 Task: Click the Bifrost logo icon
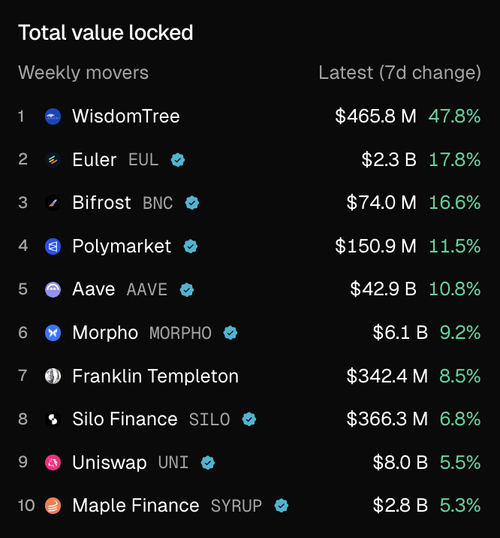[x=53, y=203]
